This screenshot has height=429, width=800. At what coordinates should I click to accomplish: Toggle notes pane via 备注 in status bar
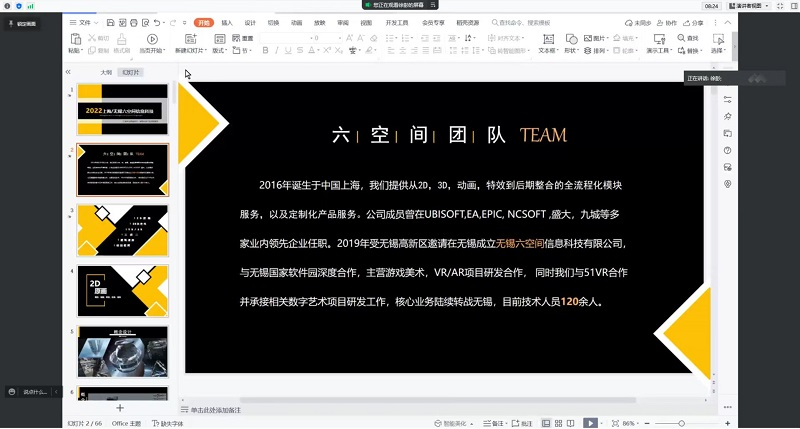tap(494, 423)
